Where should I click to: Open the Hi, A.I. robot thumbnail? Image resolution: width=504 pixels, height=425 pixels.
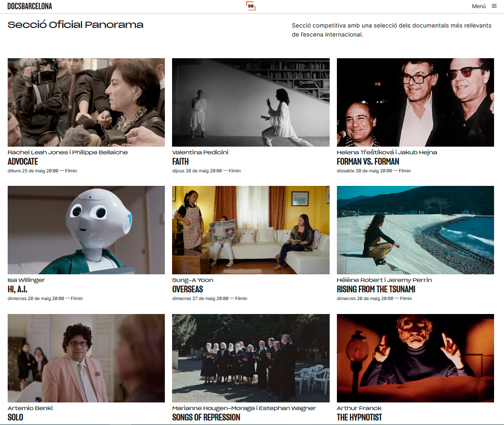point(86,230)
